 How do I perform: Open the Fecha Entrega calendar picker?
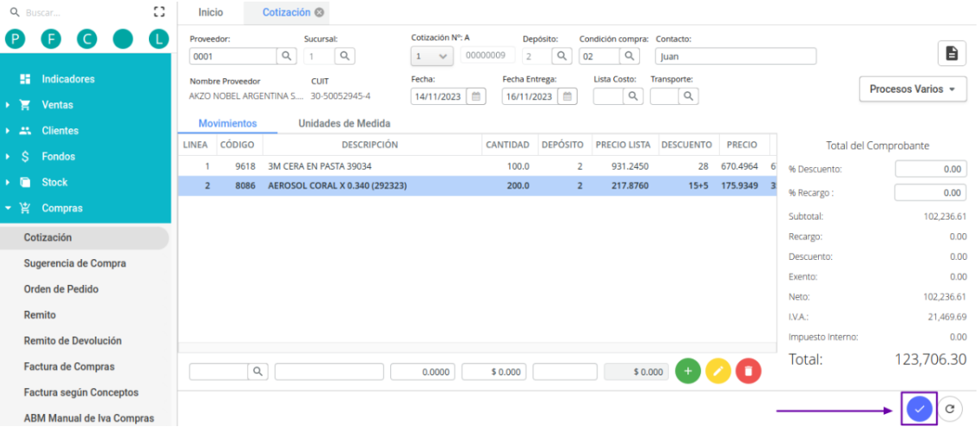(568, 96)
